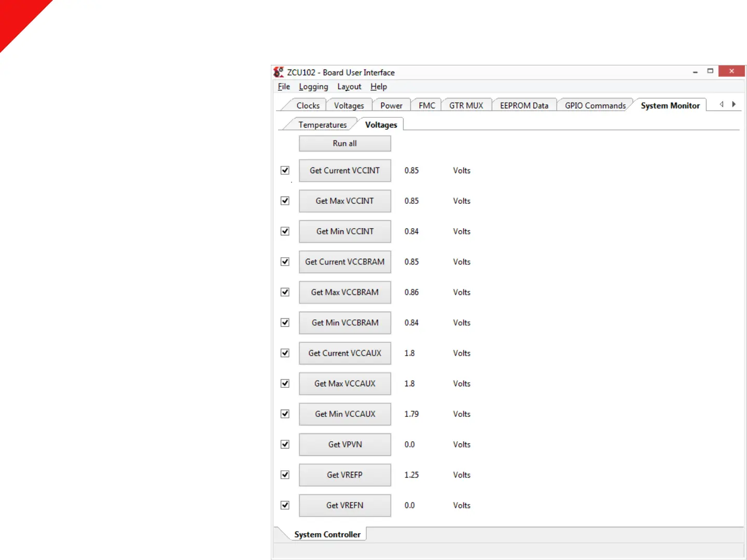Switch to the Temperatures sub-tab
Screen dimensions: 747x560
pyautogui.click(x=322, y=124)
